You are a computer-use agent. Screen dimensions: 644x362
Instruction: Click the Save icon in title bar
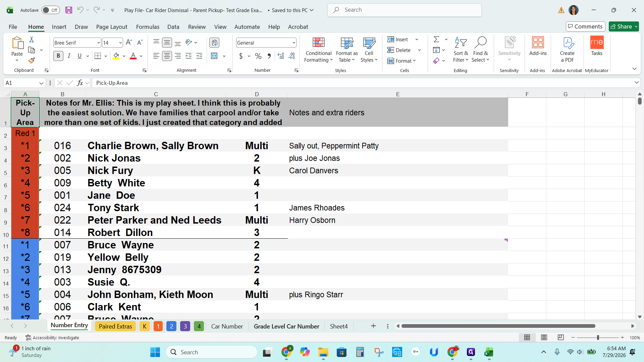point(69,10)
